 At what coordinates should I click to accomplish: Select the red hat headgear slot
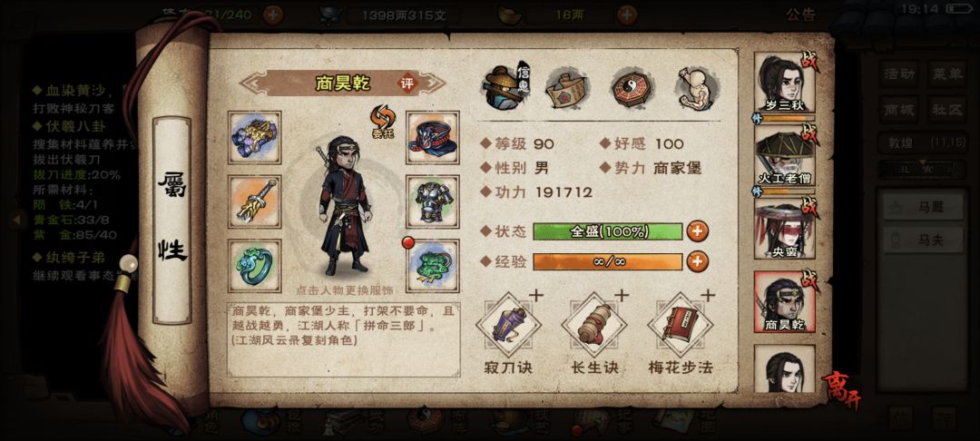click(433, 137)
